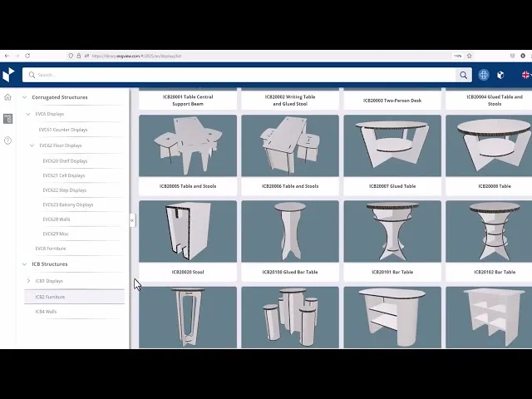
Task: Click ICB20003 Two-Person Desk label
Action: (x=392, y=101)
